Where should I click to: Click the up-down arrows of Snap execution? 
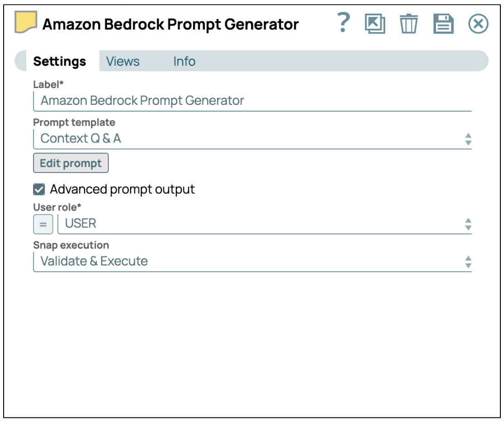(x=468, y=262)
